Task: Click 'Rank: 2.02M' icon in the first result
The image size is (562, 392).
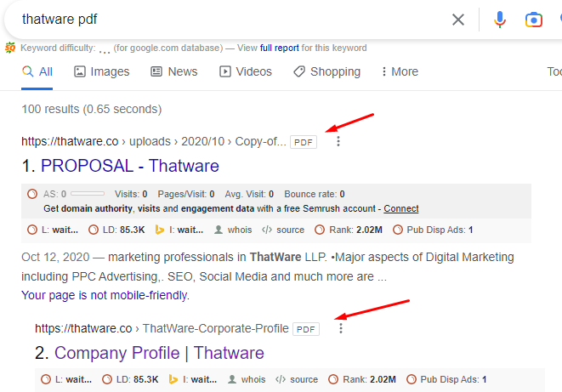Action: 320,230
